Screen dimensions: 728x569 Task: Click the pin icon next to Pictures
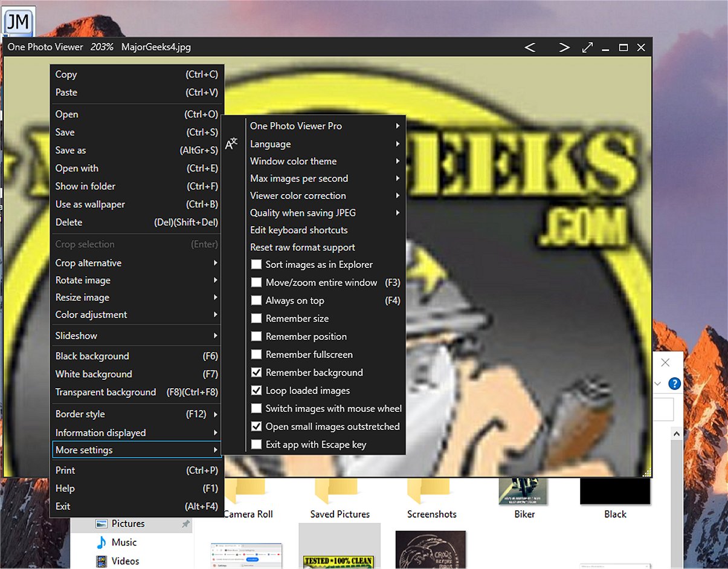click(x=185, y=524)
